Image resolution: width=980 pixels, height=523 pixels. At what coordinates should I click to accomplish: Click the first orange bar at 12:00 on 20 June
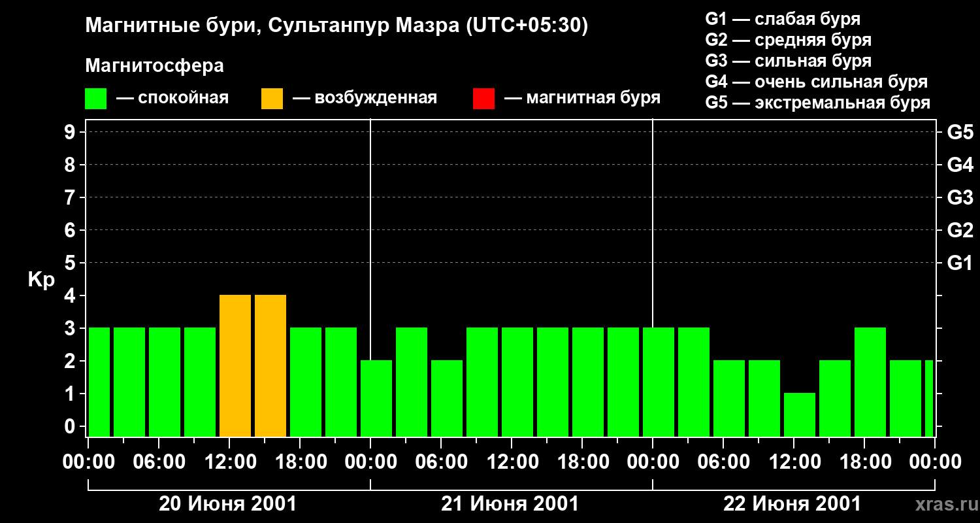235,365
